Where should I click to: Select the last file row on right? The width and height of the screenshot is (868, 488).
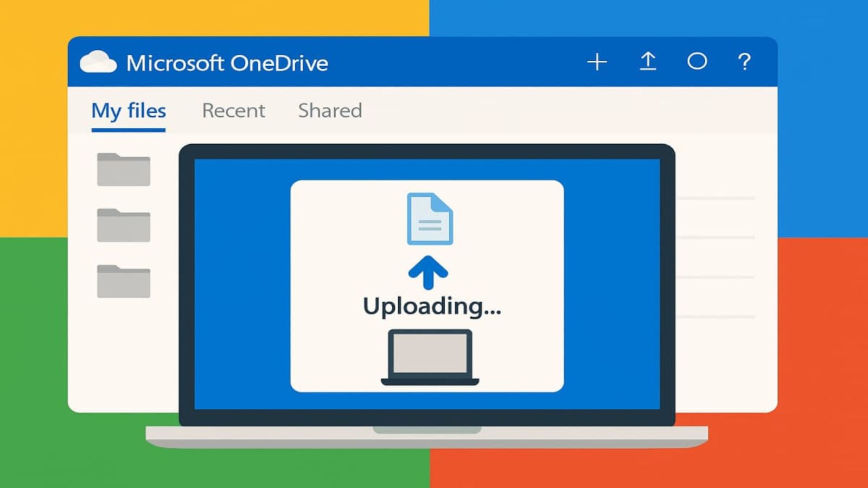tap(716, 317)
